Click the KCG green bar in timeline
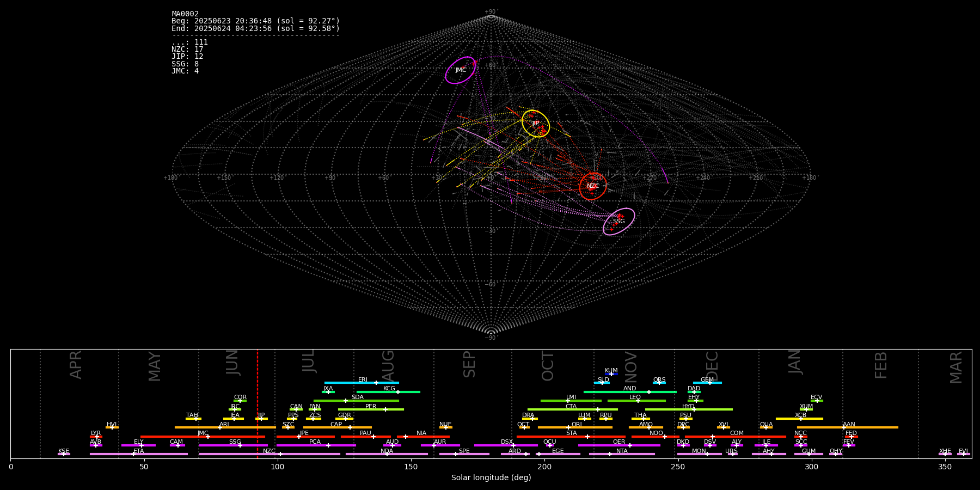This screenshot has height=490, width=980. coord(388,391)
